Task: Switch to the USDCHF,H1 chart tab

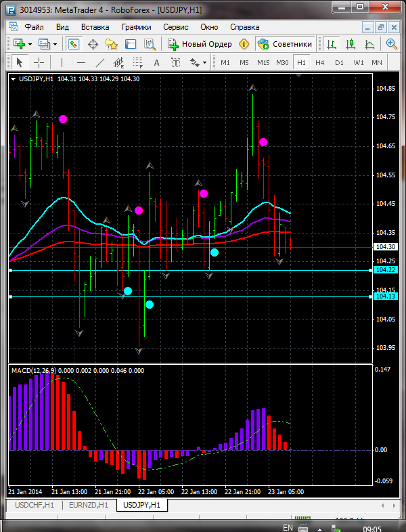Action: point(35,505)
